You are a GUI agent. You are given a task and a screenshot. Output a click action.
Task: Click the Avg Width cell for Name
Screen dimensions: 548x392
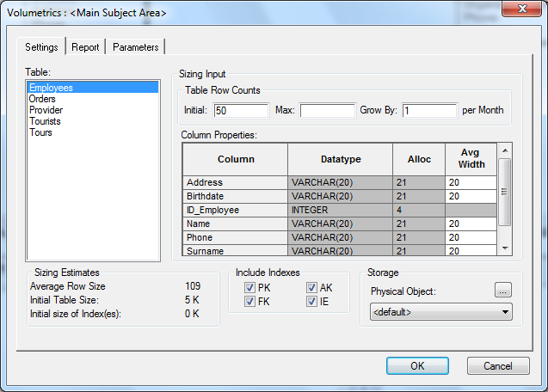[471, 224]
